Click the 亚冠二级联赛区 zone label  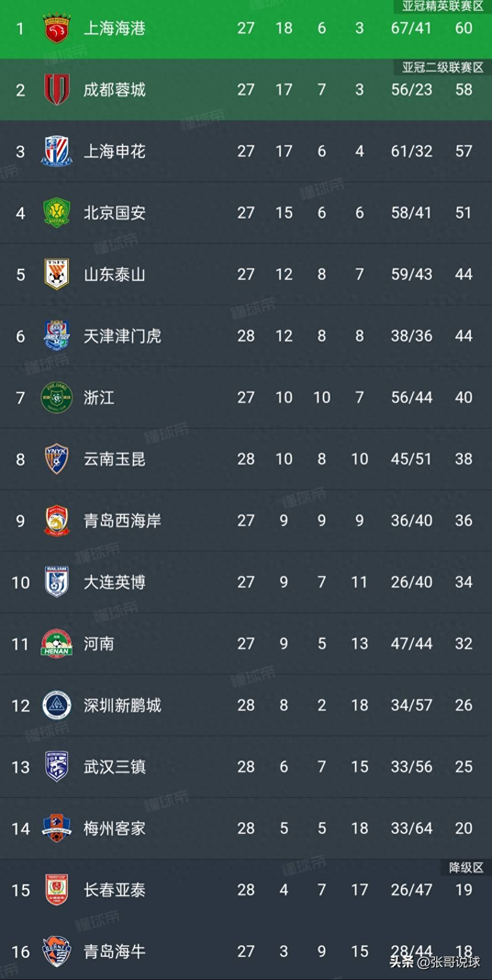pos(442,67)
